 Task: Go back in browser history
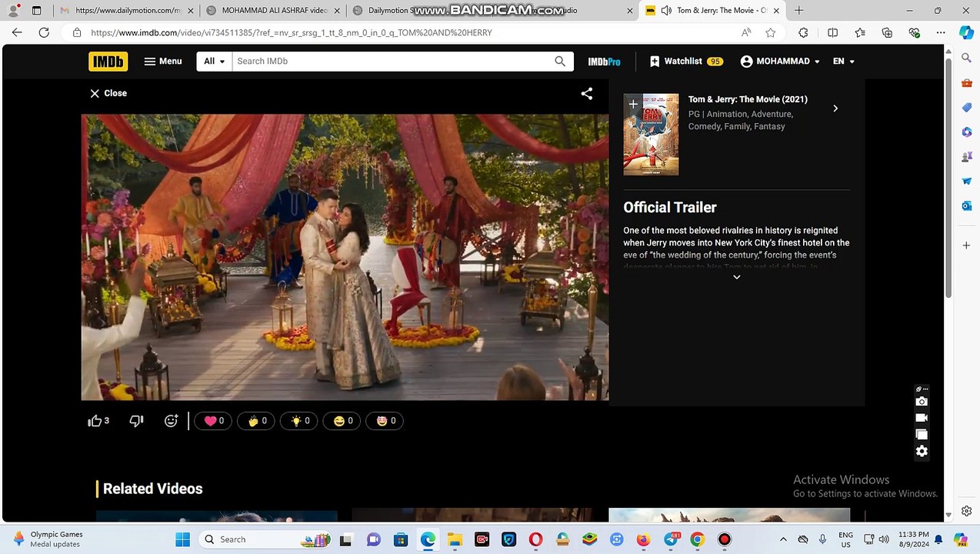coord(17,33)
